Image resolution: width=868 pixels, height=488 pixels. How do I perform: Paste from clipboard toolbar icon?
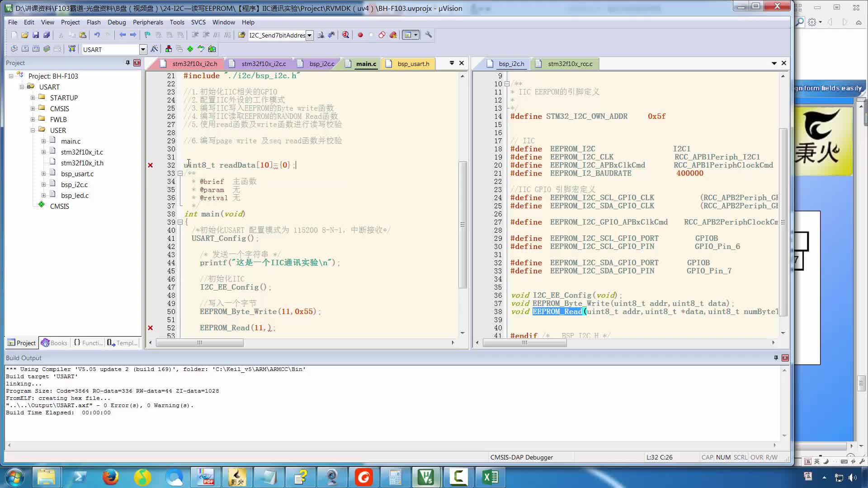click(83, 35)
